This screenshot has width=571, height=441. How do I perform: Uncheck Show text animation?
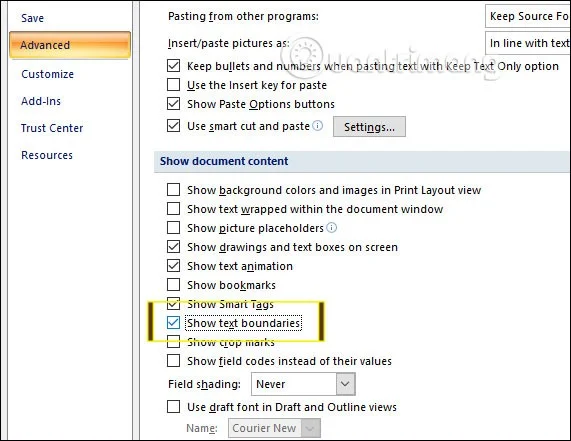[x=173, y=266]
